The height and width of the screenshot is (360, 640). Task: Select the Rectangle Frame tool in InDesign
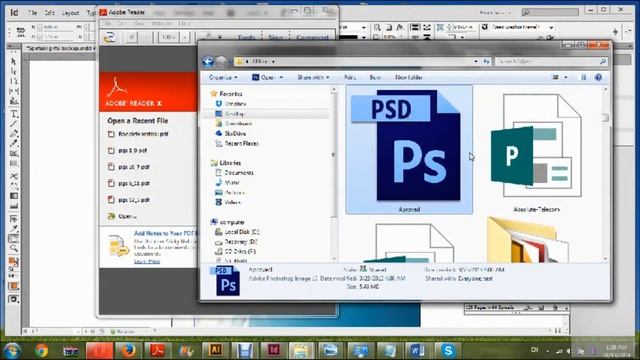[13, 153]
